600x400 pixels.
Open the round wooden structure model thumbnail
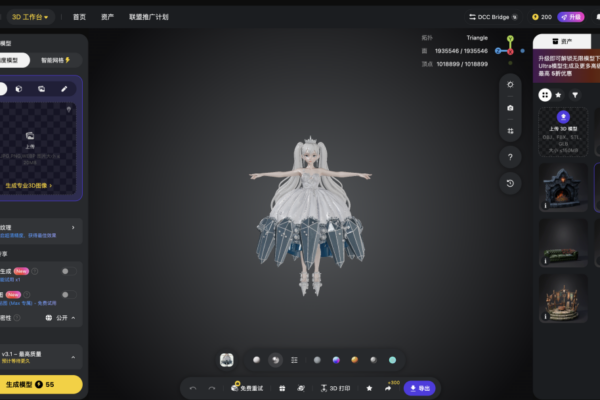563,298
